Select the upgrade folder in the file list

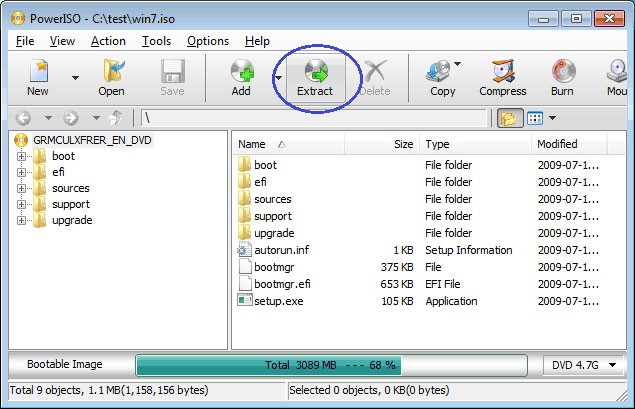[x=274, y=233]
